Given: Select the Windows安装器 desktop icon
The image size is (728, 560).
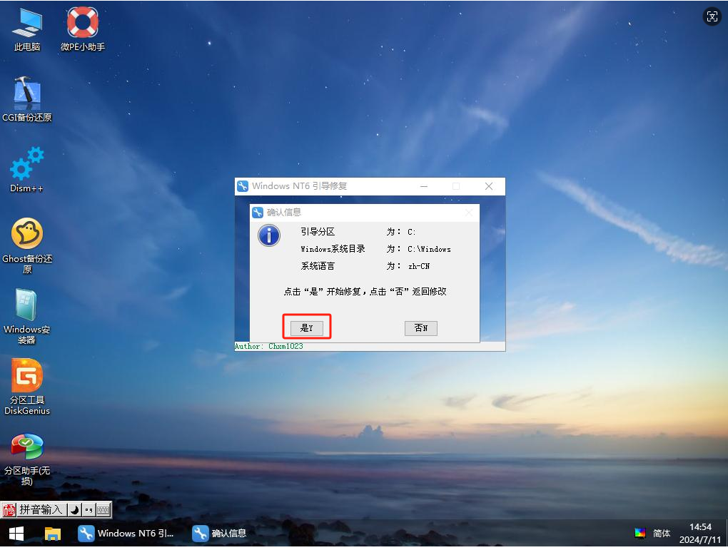Looking at the screenshot, I should click(27, 305).
